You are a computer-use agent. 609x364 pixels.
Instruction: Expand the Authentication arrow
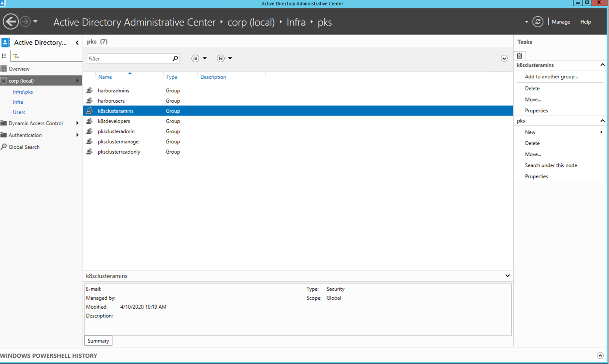[78, 135]
